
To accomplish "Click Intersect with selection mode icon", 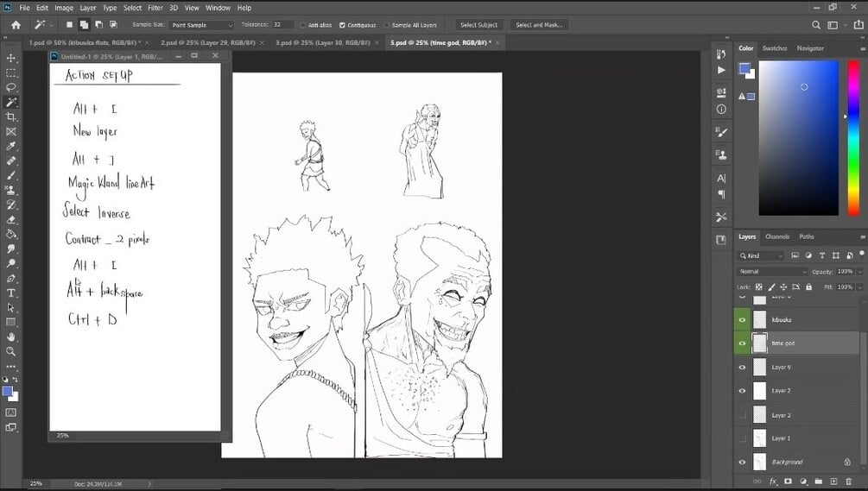I will pyautogui.click(x=113, y=25).
